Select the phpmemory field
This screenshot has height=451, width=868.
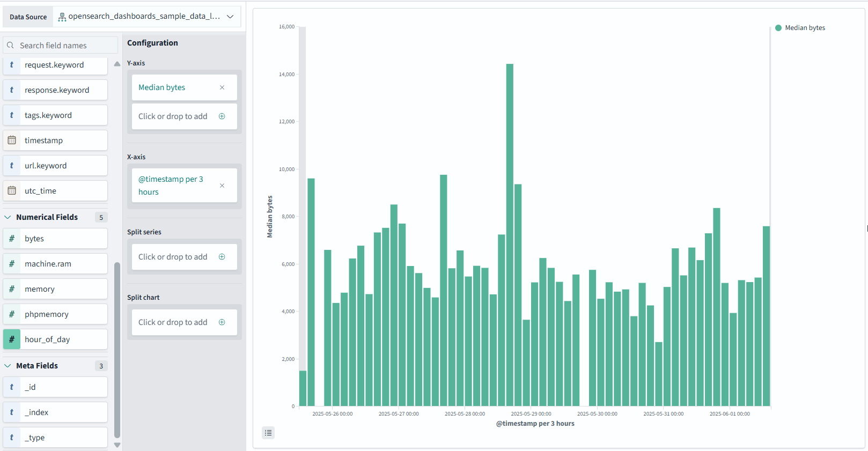click(x=55, y=314)
